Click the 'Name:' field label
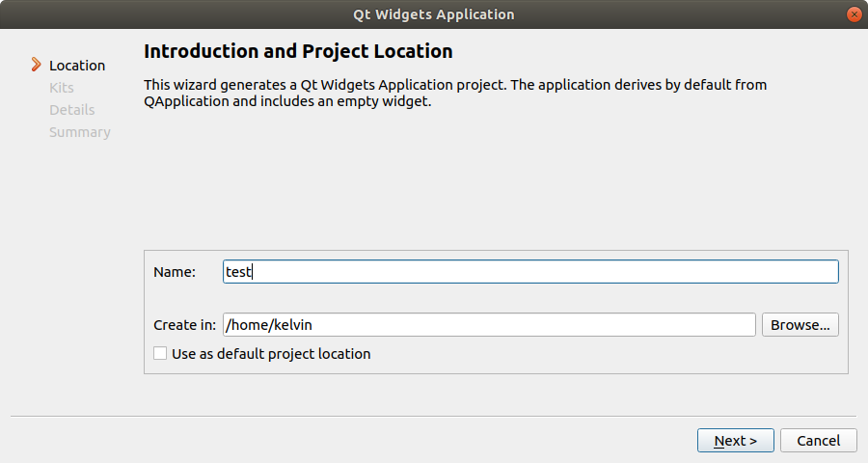 click(x=175, y=272)
